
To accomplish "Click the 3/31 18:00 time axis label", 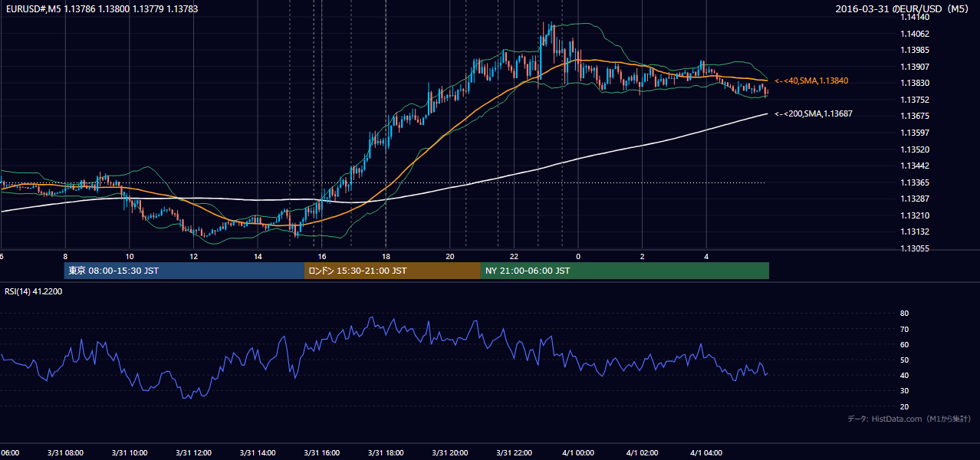I will 386,453.
